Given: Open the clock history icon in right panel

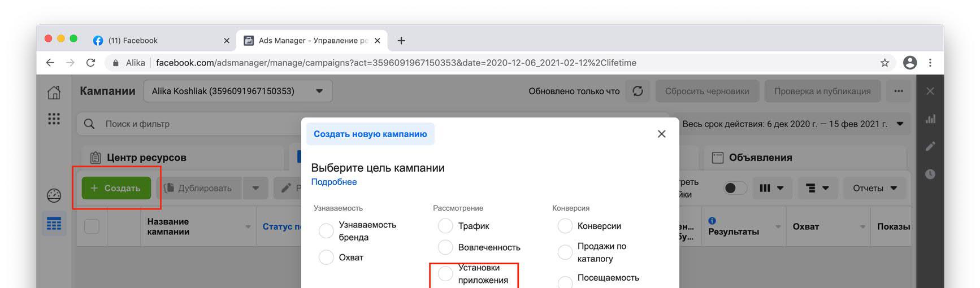Looking at the screenshot, I should (930, 174).
